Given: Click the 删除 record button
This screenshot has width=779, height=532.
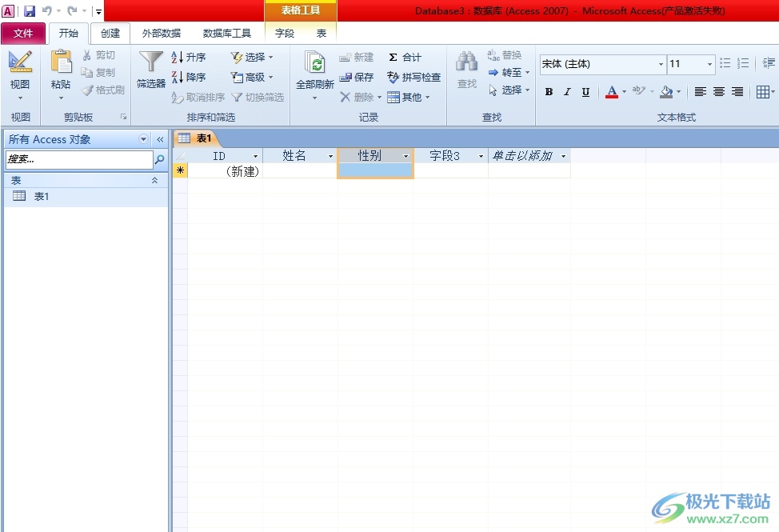Looking at the screenshot, I should pyautogui.click(x=357, y=98).
